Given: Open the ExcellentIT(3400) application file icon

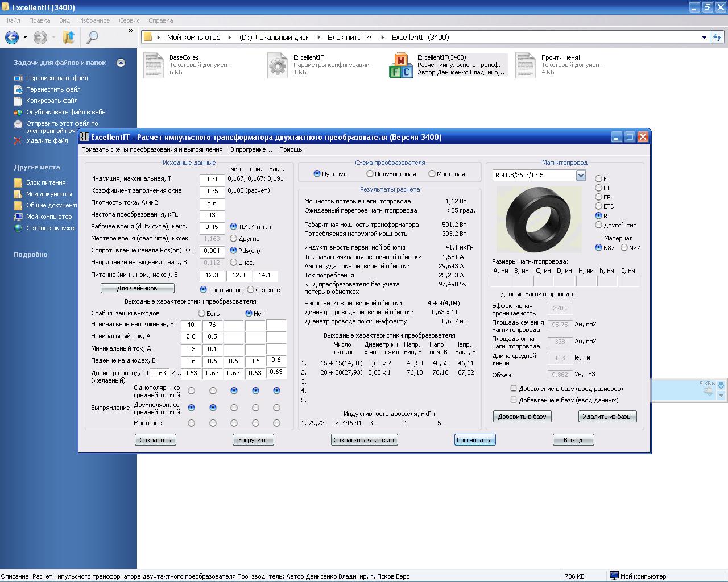Looking at the screenshot, I should 401,65.
